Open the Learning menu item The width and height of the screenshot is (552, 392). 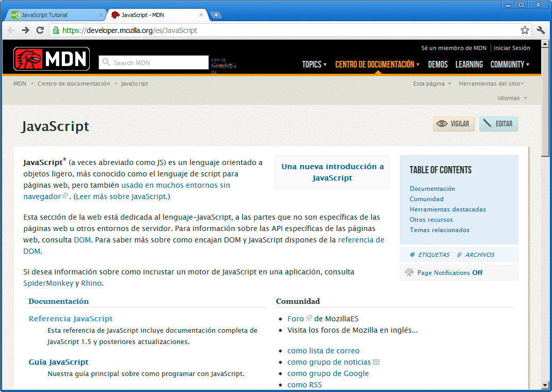pos(469,64)
